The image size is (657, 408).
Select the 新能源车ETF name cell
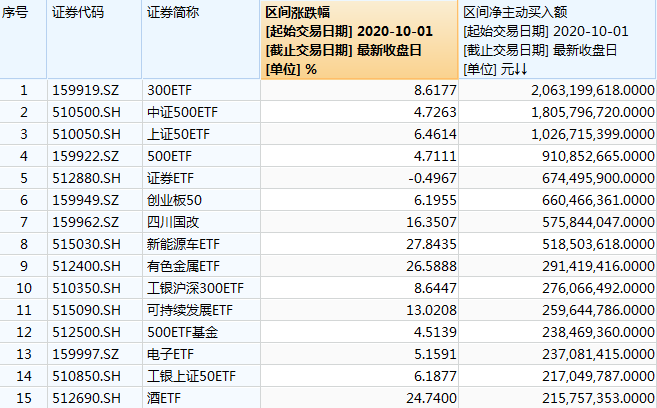coord(183,244)
